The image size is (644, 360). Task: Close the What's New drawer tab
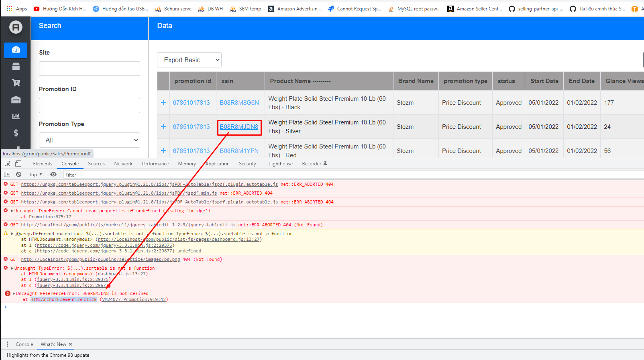70,344
